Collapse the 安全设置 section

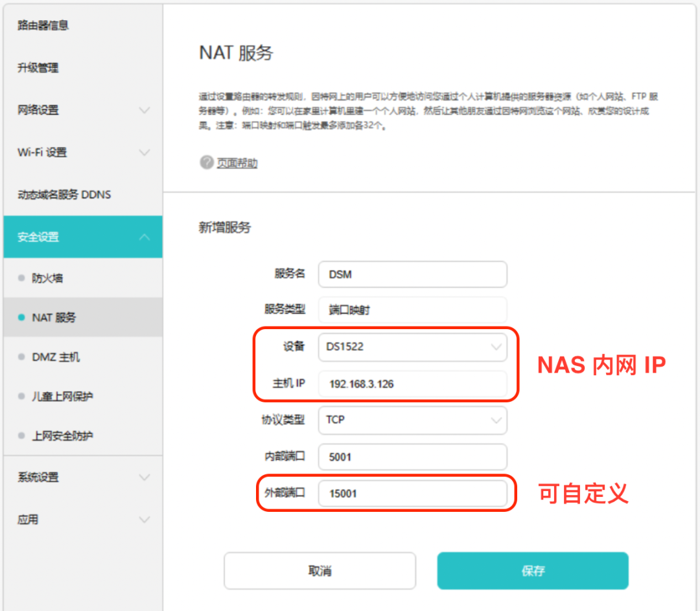pyautogui.click(x=144, y=237)
